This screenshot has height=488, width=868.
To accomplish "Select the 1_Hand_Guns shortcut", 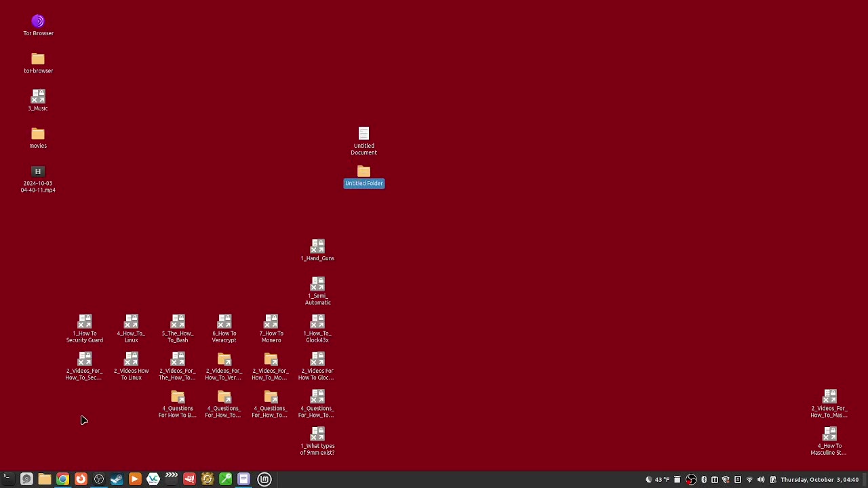I will point(317,249).
